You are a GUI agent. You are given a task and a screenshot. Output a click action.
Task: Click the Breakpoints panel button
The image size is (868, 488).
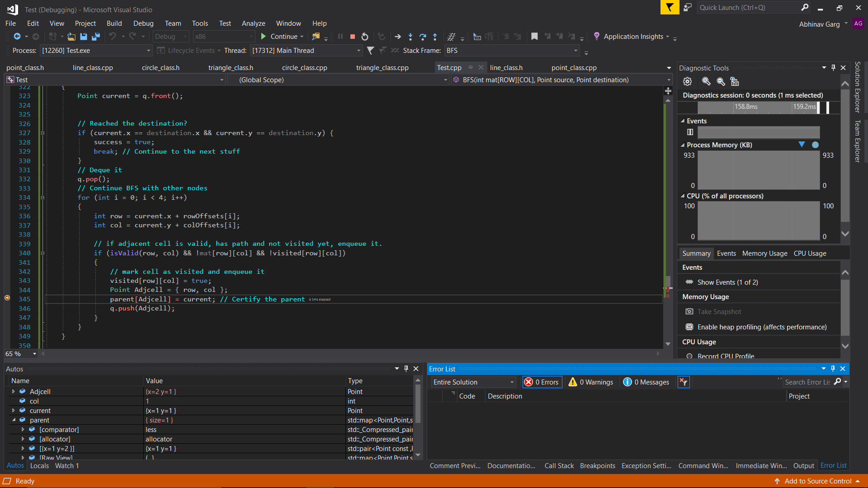(x=597, y=465)
